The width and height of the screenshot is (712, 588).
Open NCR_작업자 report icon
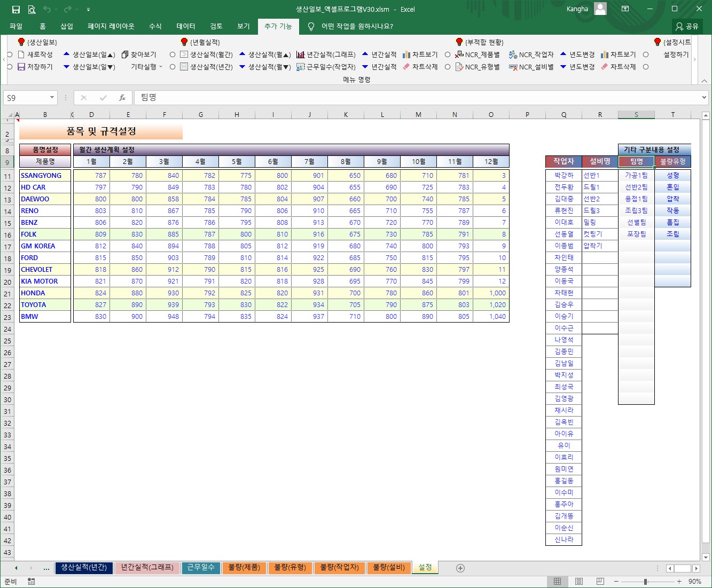[x=513, y=54]
